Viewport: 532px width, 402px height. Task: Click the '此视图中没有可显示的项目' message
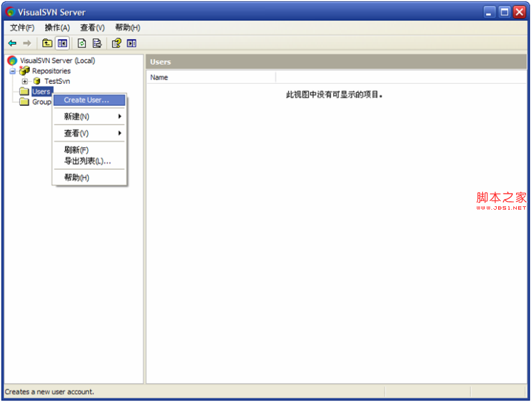(334, 95)
